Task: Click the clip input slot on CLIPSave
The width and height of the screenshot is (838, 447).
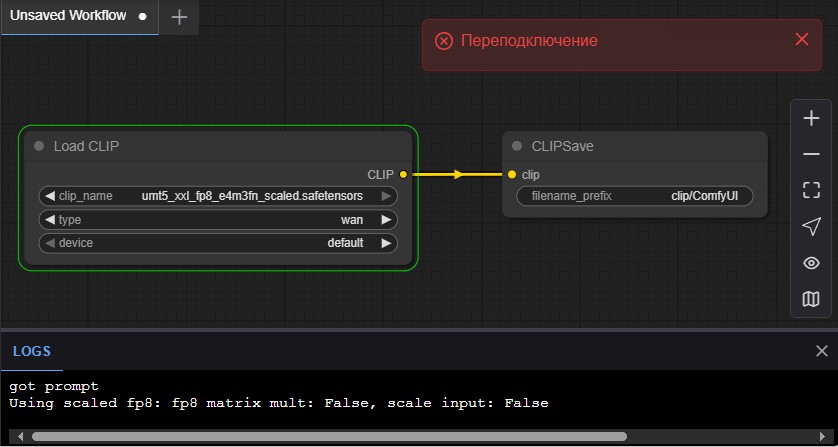Action: pyautogui.click(x=512, y=174)
